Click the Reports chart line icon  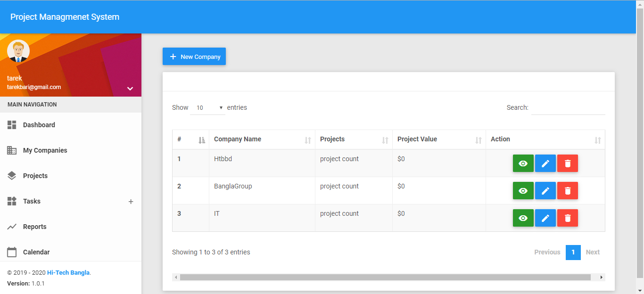pos(12,227)
